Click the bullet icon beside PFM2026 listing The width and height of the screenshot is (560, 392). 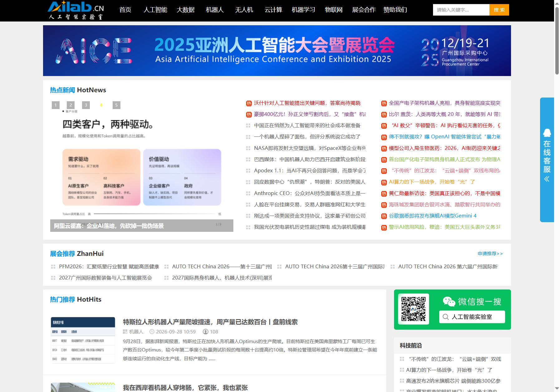tap(53, 267)
